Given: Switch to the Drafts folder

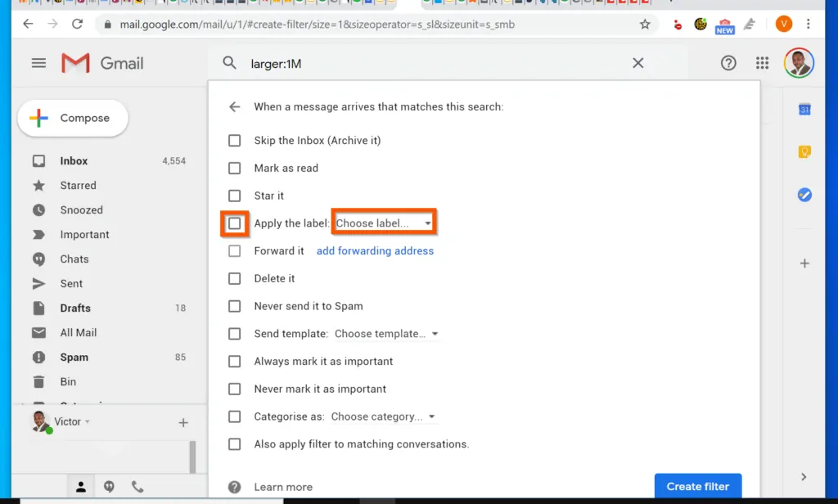Looking at the screenshot, I should click(x=76, y=308).
